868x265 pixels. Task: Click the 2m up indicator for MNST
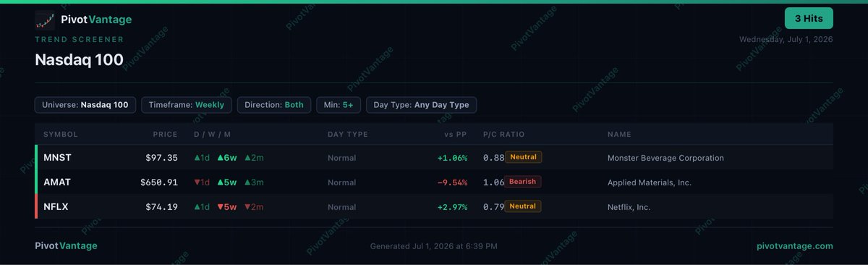pyautogui.click(x=254, y=158)
